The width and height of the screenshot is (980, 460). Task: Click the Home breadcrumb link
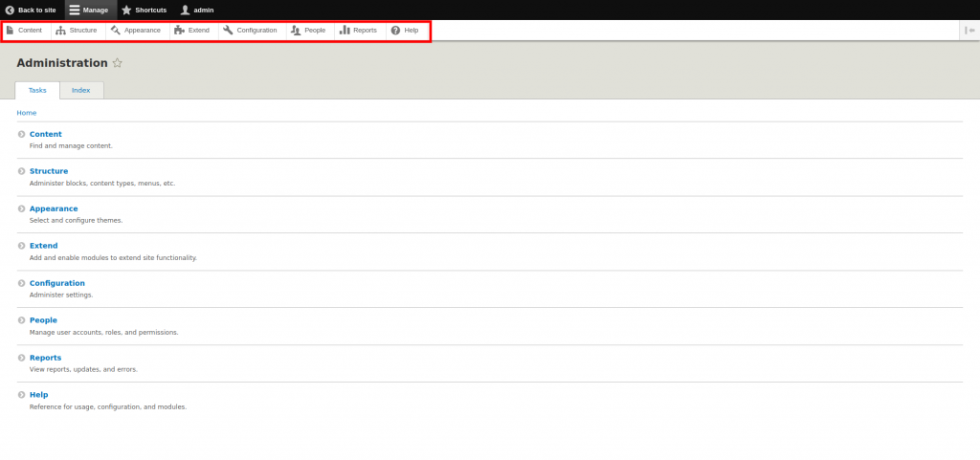point(27,113)
